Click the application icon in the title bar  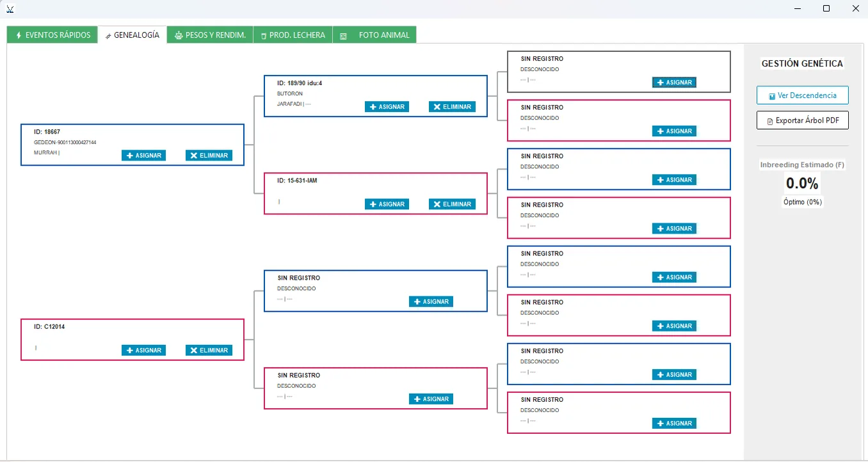10,8
